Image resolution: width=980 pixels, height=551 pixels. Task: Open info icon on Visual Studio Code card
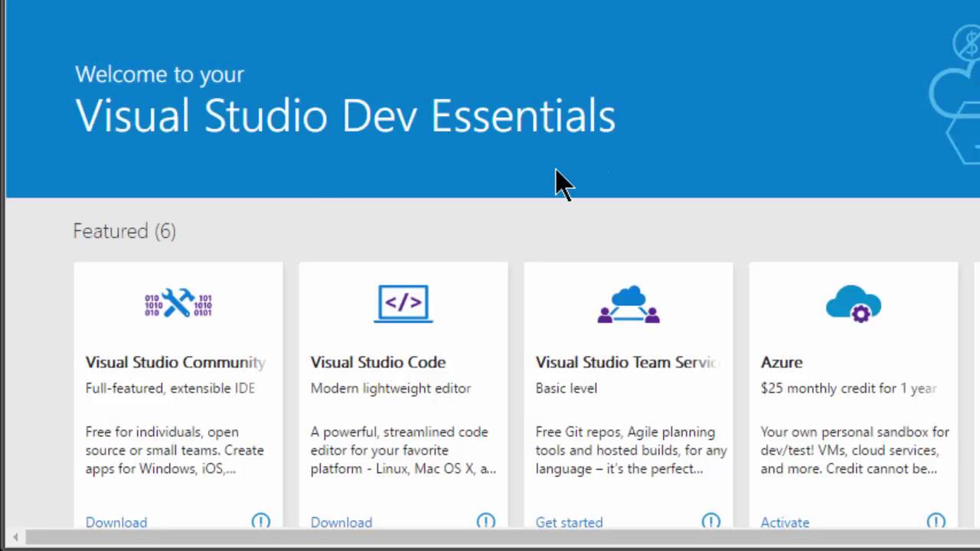click(x=485, y=522)
